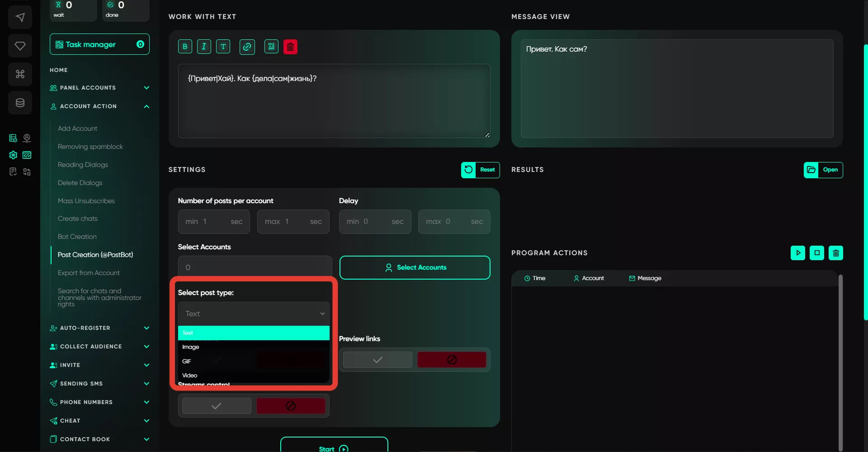
Task: Click the code window icon in narrow sidebar
Action: click(27, 155)
